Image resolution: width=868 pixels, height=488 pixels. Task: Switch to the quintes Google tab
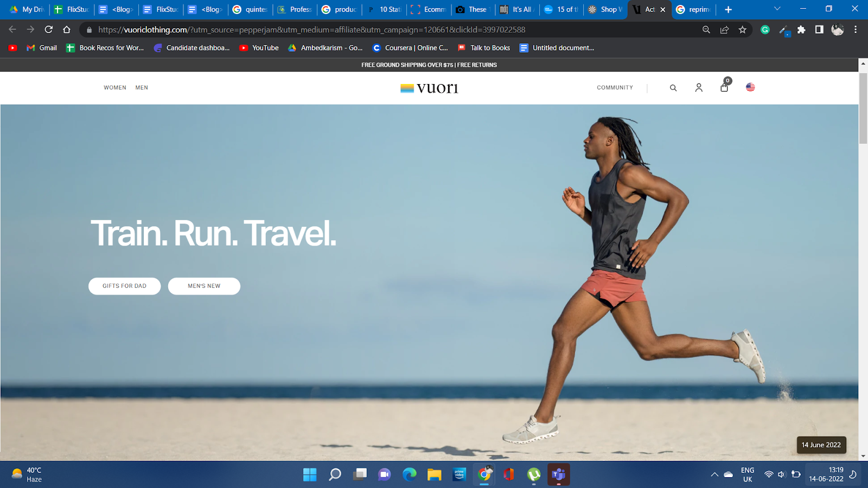coord(250,9)
